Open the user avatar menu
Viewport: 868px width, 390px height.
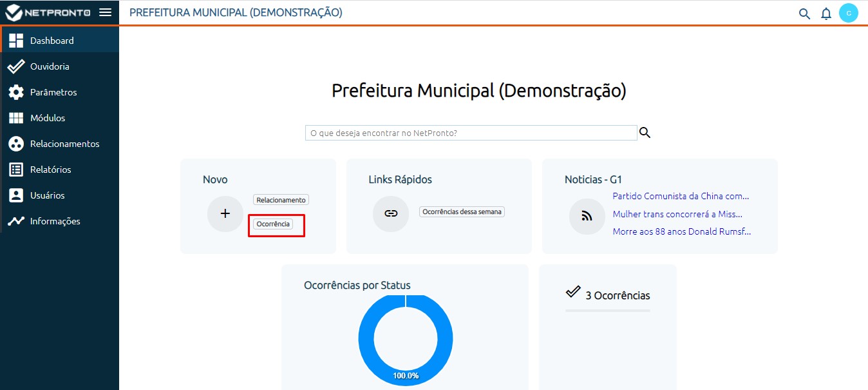coord(849,13)
